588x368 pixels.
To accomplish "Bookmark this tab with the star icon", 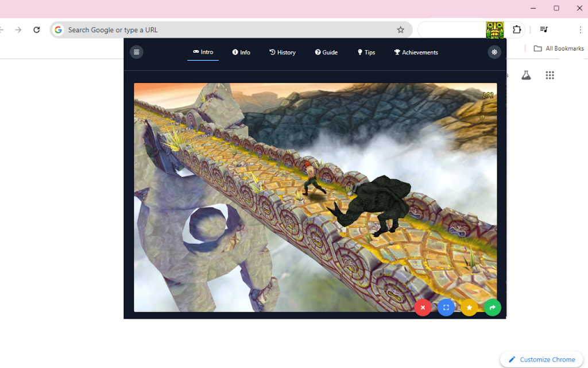I will click(400, 30).
